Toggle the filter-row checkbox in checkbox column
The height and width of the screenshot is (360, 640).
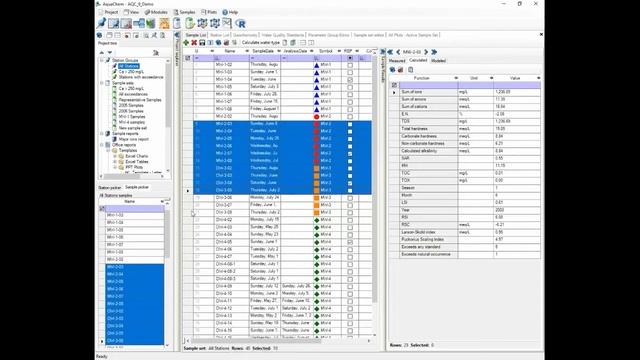[x=350, y=58]
